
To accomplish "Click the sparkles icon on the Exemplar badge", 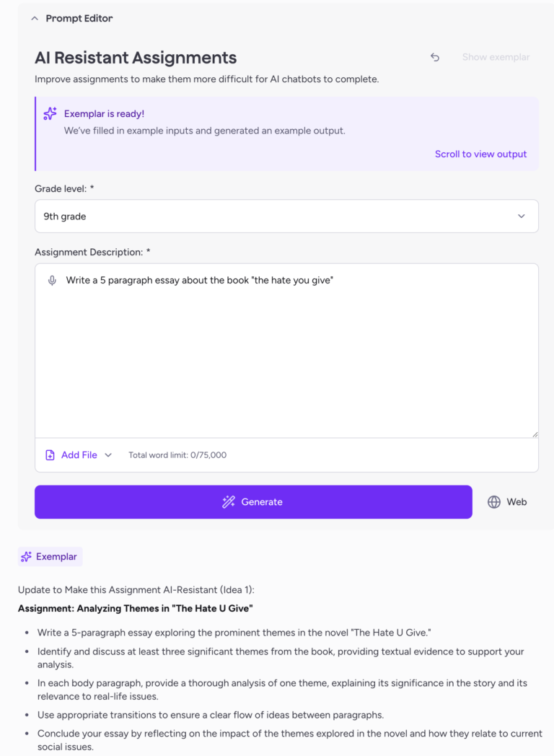I will 27,556.
